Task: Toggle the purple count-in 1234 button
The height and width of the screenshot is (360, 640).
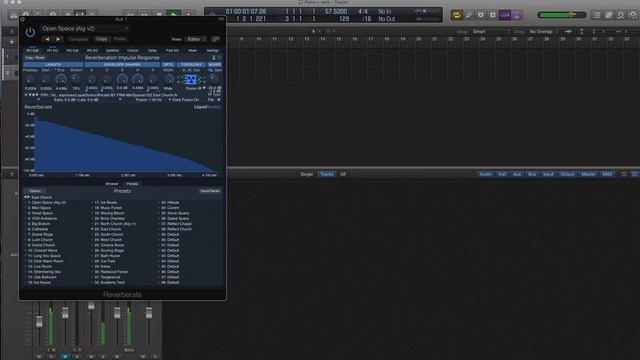Action: [504, 15]
